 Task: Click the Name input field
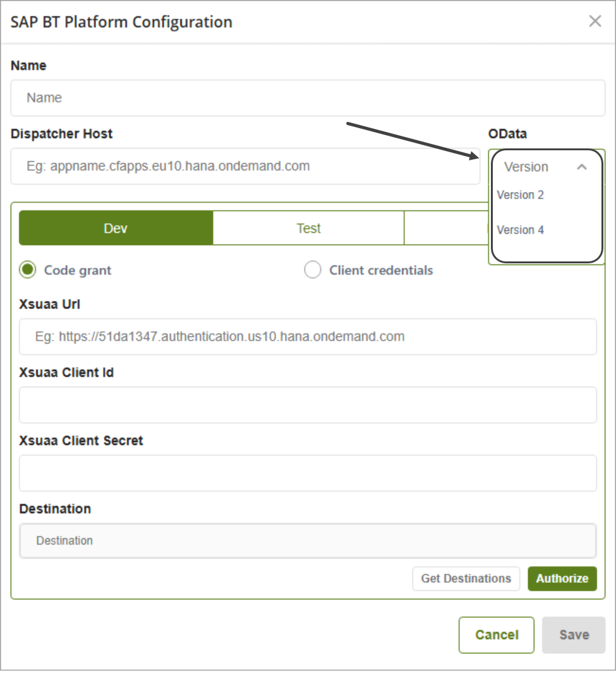[x=308, y=98]
